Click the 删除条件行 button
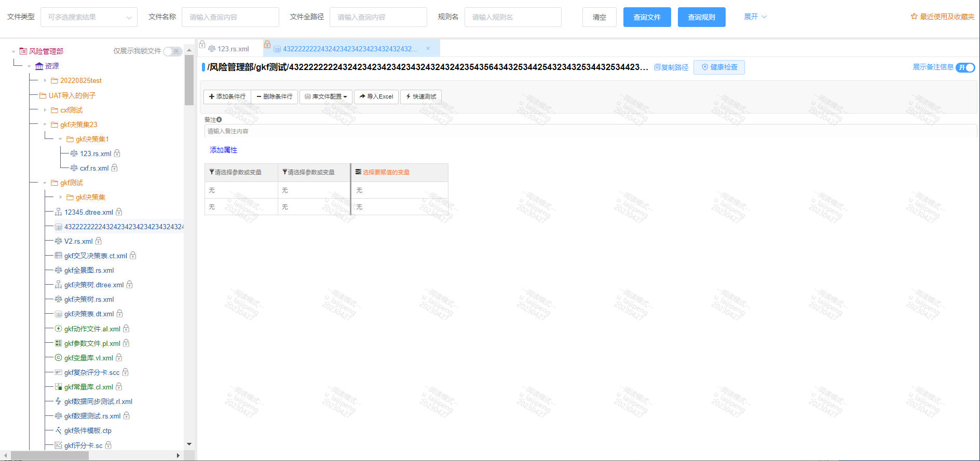Viewport: 980px width, 461px height. pos(275,96)
